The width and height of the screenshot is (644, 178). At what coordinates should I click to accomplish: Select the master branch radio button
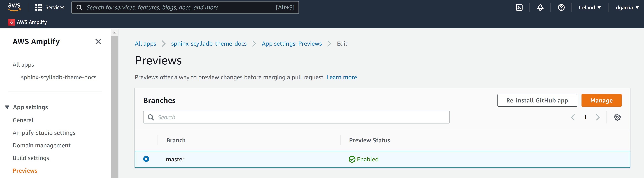(146, 159)
